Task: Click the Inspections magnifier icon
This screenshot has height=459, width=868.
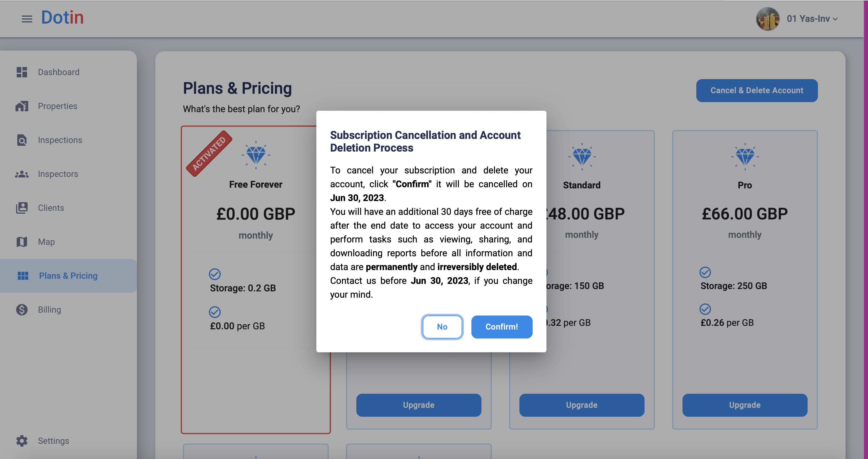Action: pos(22,140)
